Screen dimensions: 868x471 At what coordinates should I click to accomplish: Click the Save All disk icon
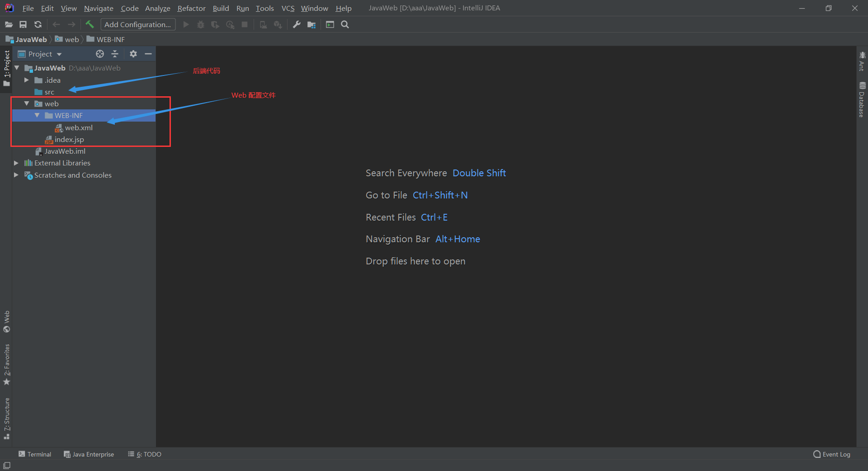(x=23, y=24)
